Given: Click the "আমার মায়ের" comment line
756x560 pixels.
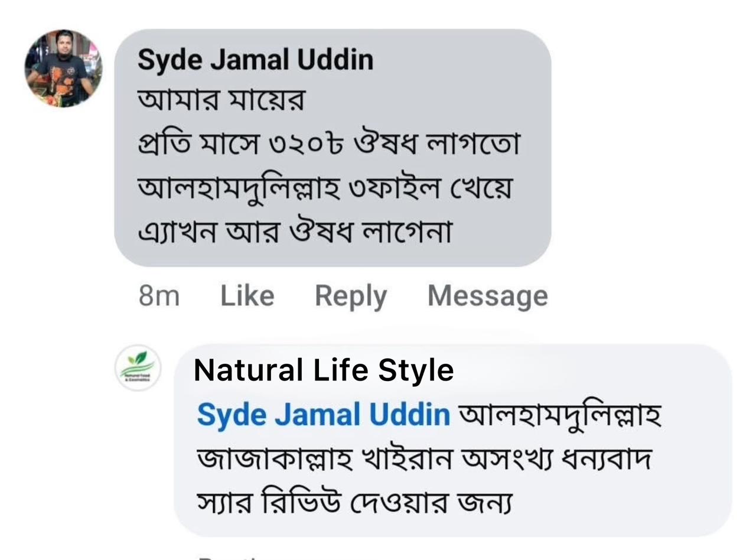Looking at the screenshot, I should [x=221, y=101].
